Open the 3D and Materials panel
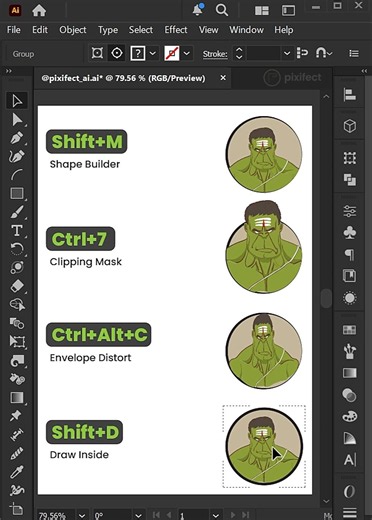 [350, 126]
